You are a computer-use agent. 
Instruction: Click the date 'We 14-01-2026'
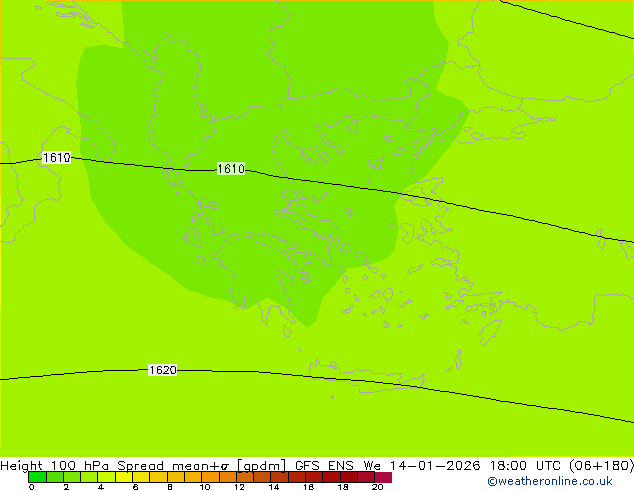click(x=422, y=466)
